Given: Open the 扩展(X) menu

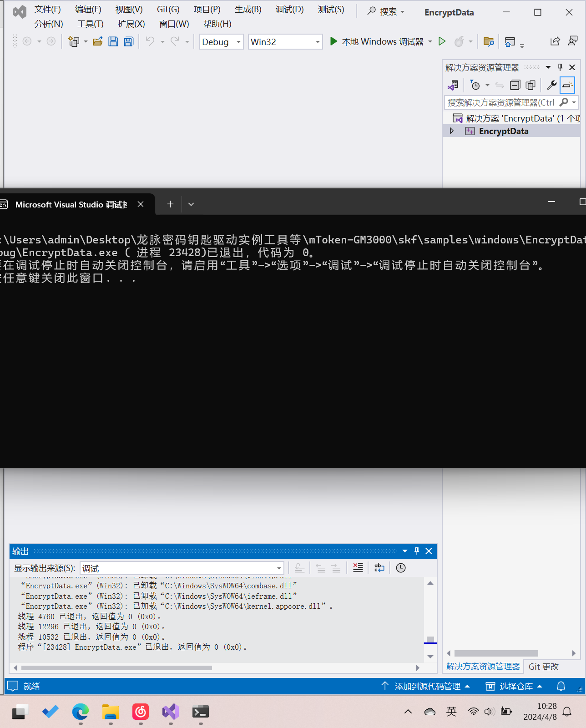Looking at the screenshot, I should point(131,24).
